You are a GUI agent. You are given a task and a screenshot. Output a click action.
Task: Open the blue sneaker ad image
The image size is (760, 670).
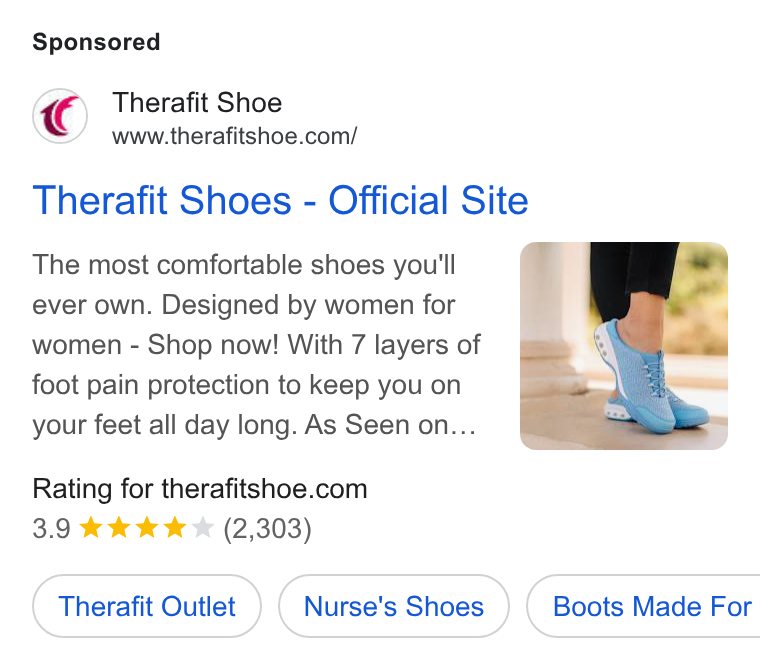click(624, 346)
